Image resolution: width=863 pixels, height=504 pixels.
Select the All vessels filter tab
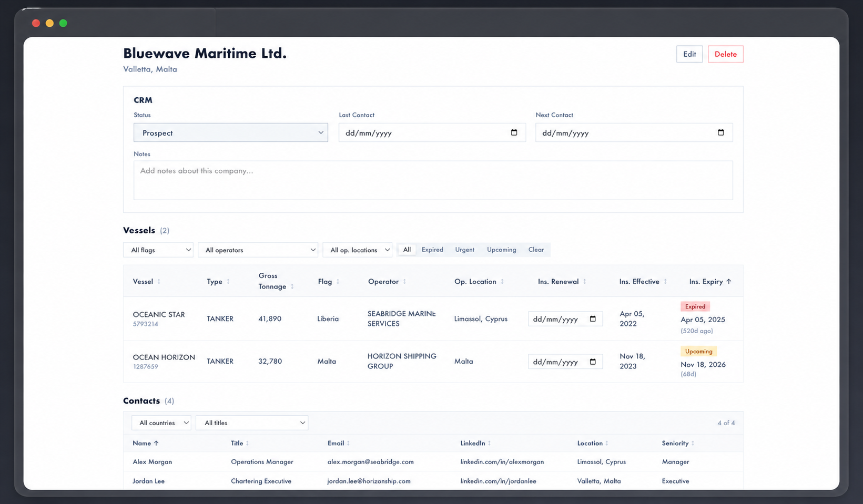click(x=407, y=250)
